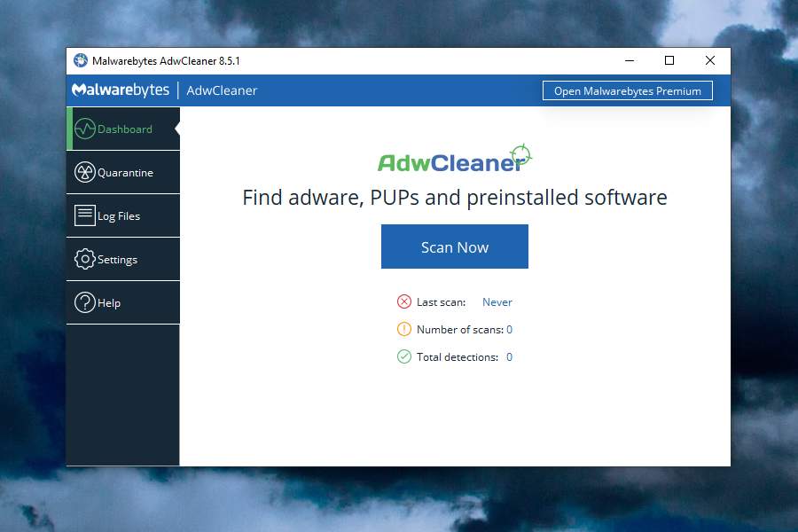Select the 'Number of scans:' label
Screen dimensions: 798x532
pyautogui.click(x=460, y=329)
